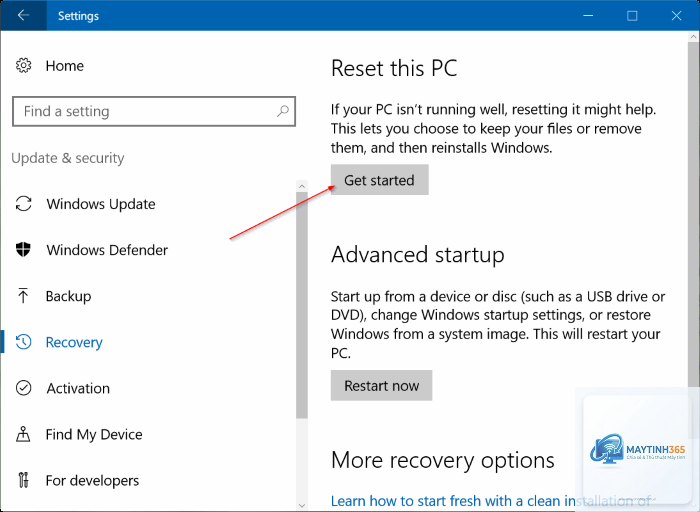This screenshot has height=512, width=700.
Task: Click main pane scrollbar up arrow
Action: click(693, 37)
